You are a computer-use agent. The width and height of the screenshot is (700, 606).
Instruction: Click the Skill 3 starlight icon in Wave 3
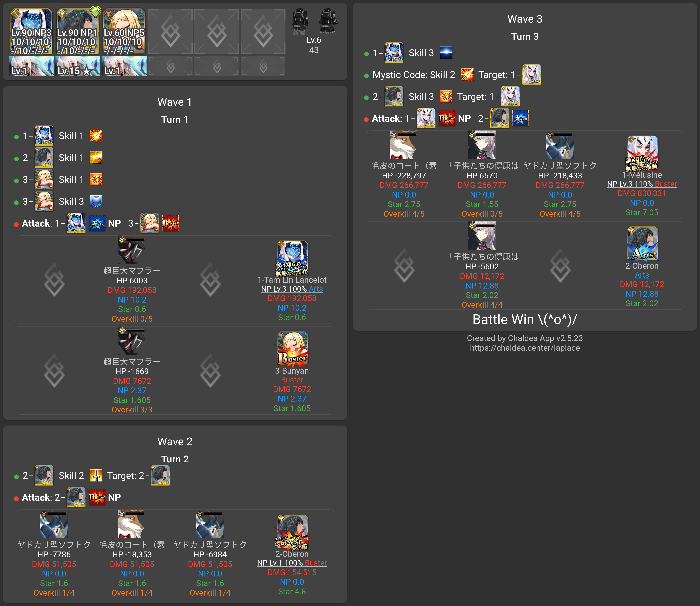coord(446,53)
